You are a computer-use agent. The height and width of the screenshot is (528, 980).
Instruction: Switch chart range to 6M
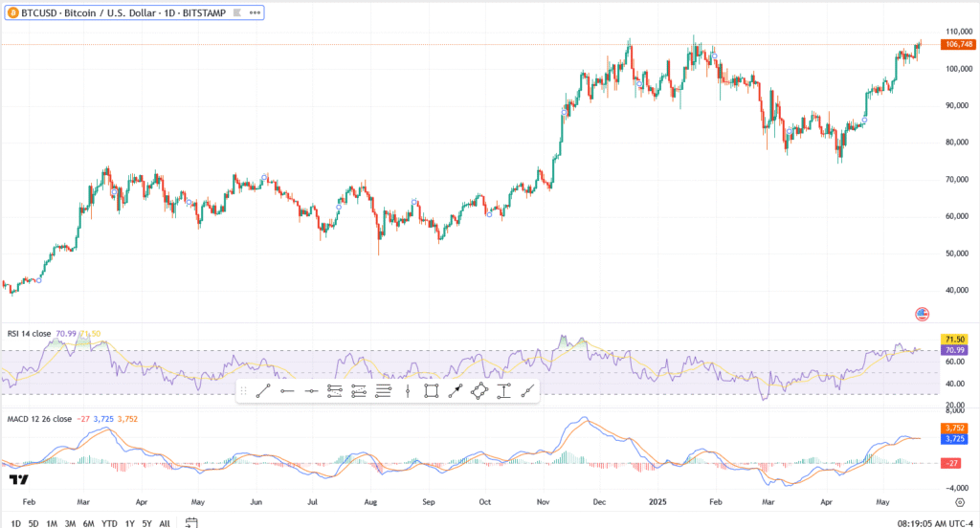[88, 523]
